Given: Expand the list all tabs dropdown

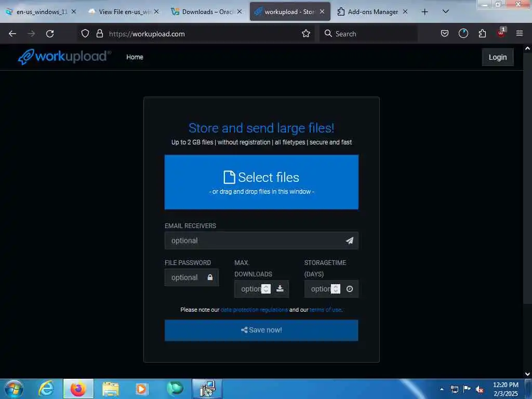Looking at the screenshot, I should click(446, 12).
